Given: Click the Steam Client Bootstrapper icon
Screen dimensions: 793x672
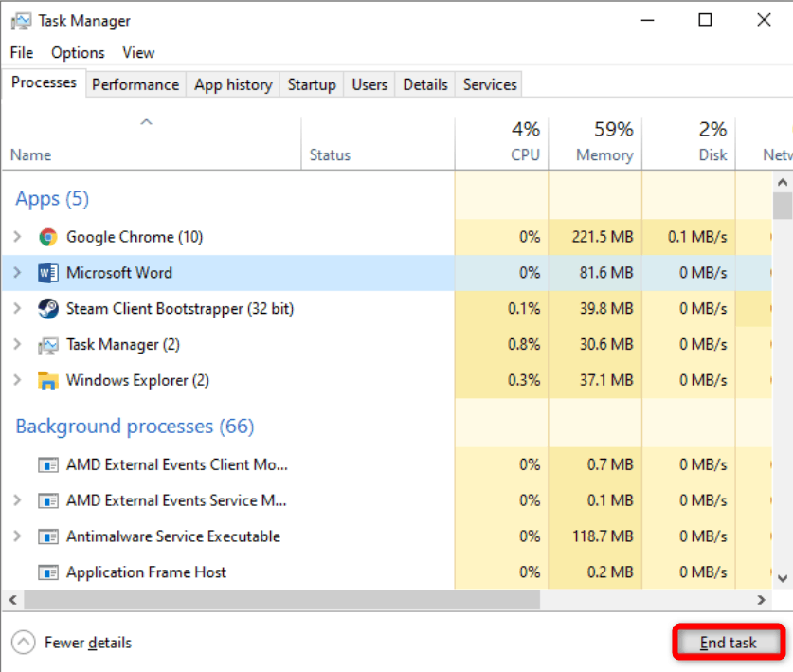Looking at the screenshot, I should 48,309.
